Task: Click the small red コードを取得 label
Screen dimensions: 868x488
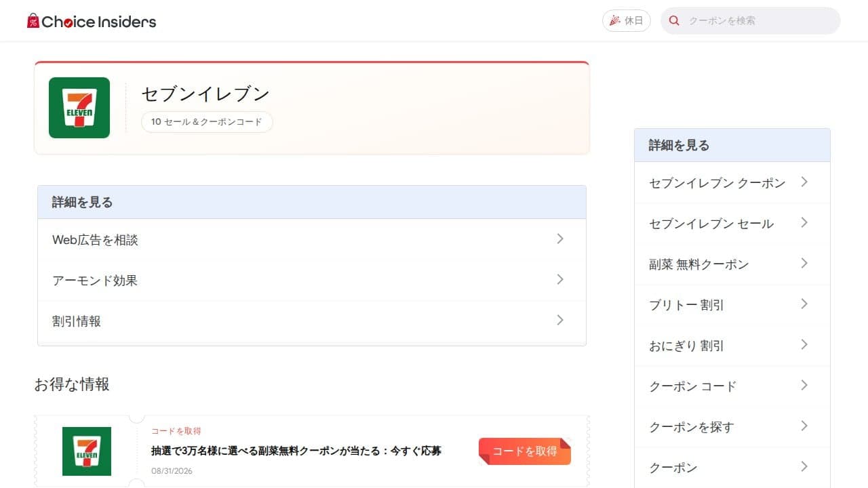Action: pyautogui.click(x=176, y=431)
